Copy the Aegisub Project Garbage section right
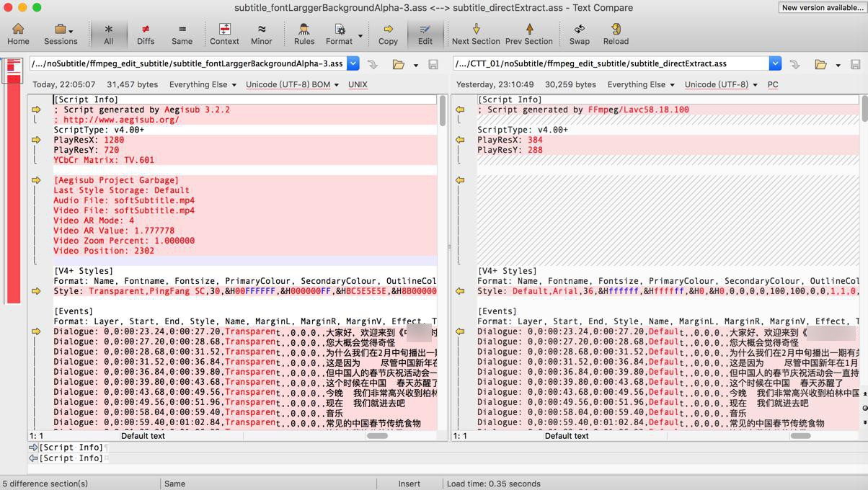The image size is (868, 490). 36,180
